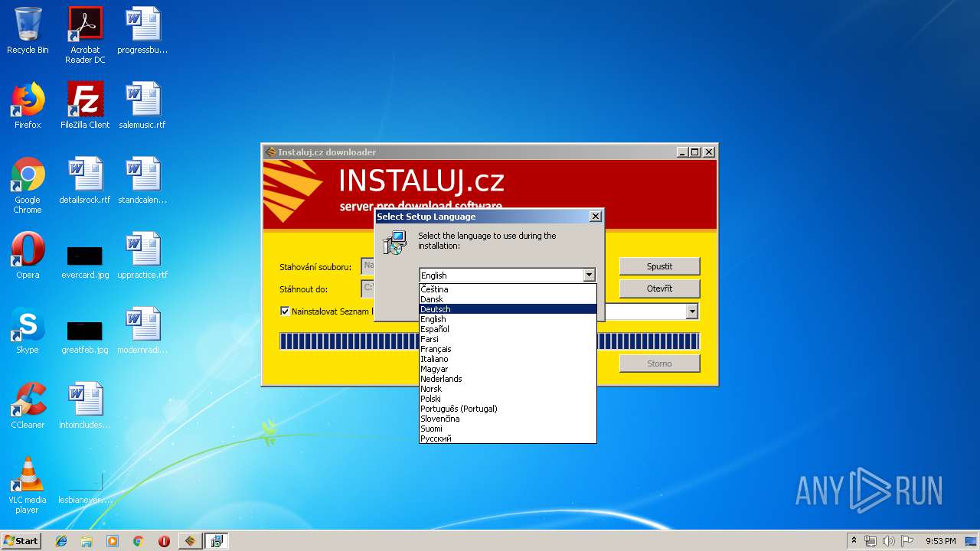Screen dimensions: 980x551
Task: Pick Português (Portugal) language option
Action: (508, 409)
